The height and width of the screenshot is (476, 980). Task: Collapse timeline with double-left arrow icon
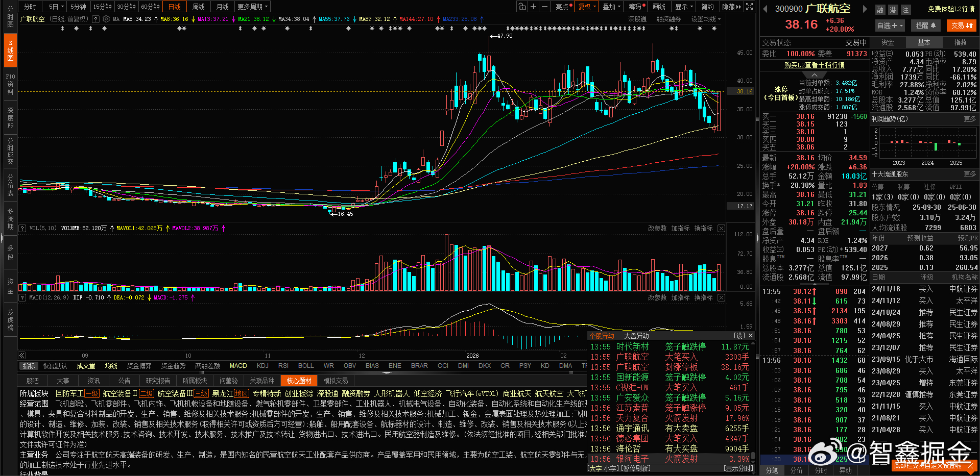pyautogui.click(x=22, y=356)
